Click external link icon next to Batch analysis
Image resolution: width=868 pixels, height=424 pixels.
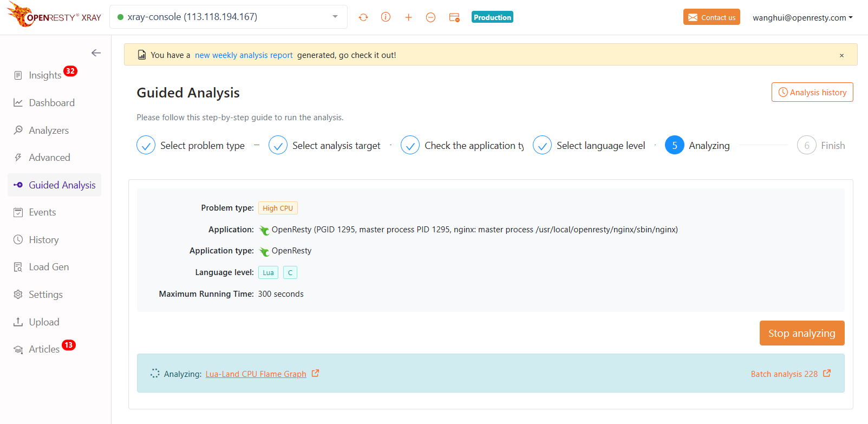click(827, 373)
